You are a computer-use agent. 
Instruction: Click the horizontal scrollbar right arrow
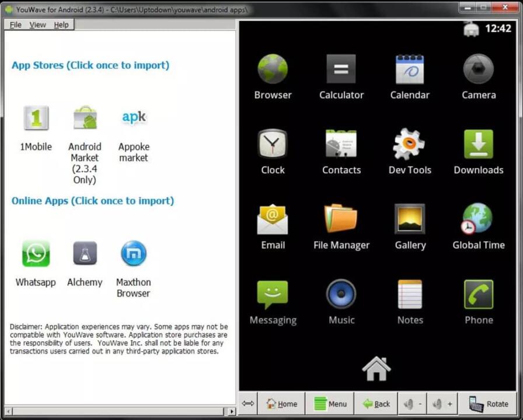(x=232, y=411)
